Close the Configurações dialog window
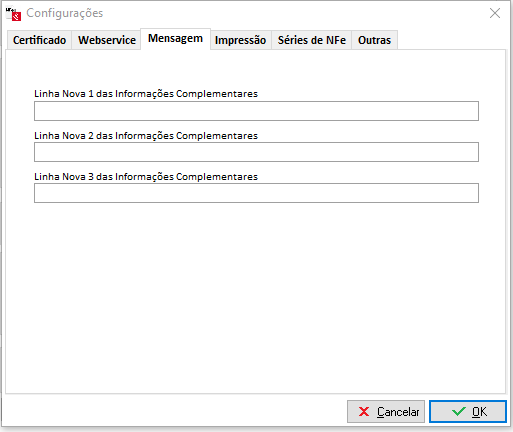This screenshot has width=513, height=432. coord(495,13)
